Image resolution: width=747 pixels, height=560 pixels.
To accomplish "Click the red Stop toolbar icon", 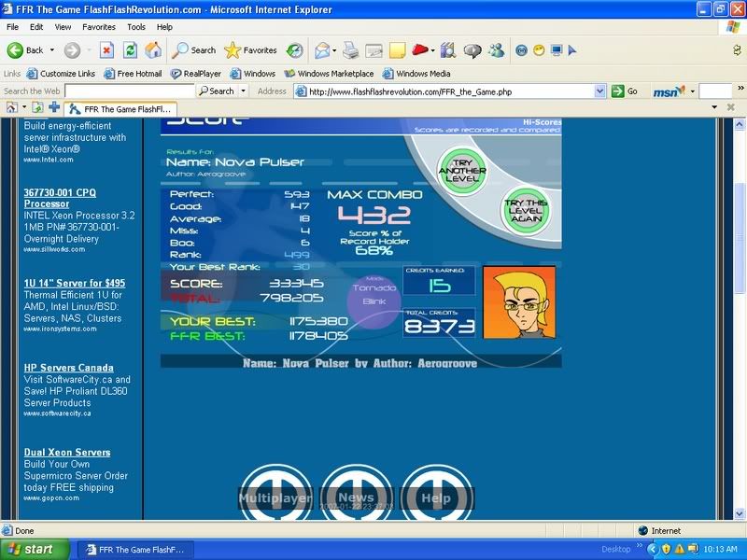I will click(106, 50).
